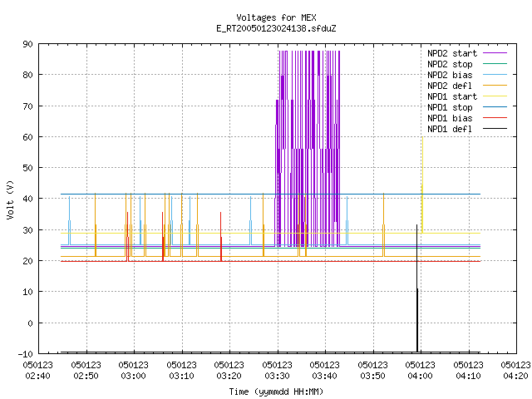Click the y-axis tick value 90
This screenshot has height=399, width=532.
(x=27, y=44)
